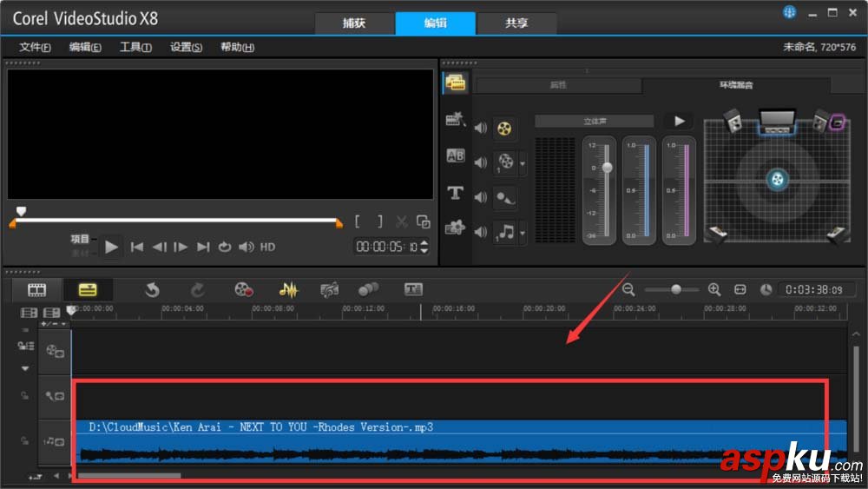Open the Filter effects library icon

[455, 228]
